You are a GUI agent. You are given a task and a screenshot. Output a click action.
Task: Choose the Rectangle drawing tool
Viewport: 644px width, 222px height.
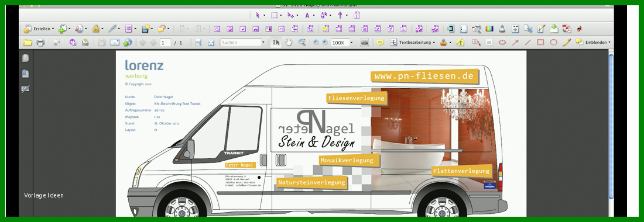[540, 42]
